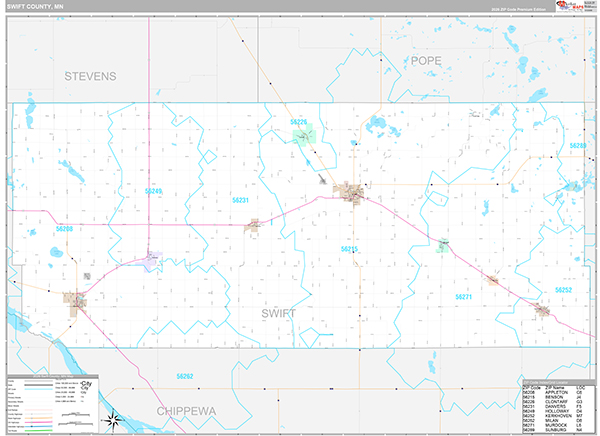Viewport: 600px width, 436px height.
Task: Select ZIP code label 56231
Action: pos(240,200)
